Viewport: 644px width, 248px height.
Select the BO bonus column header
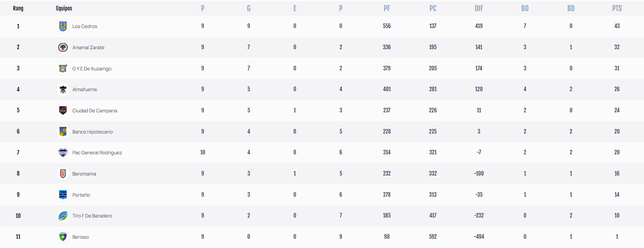[x=525, y=8]
